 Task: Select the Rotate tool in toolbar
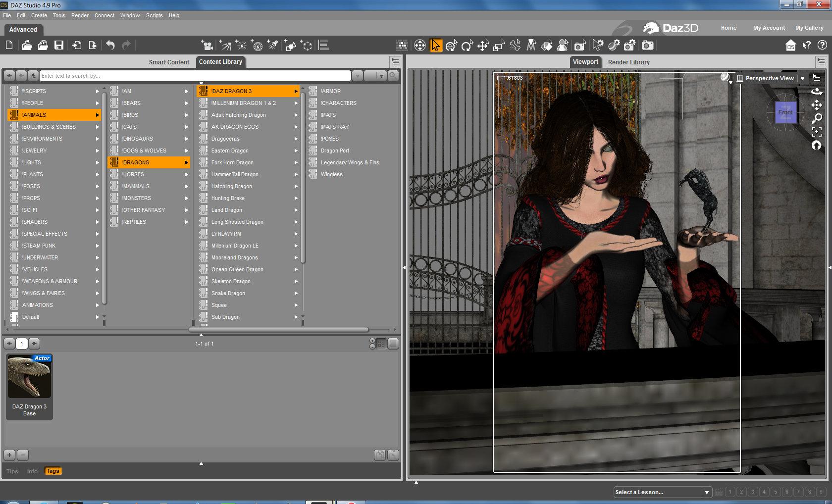(467, 46)
